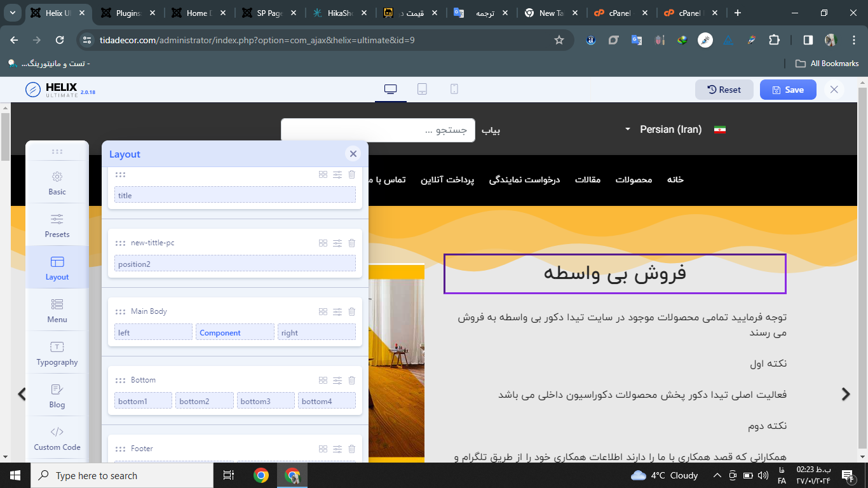Open column layout options for Footer row

(x=323, y=449)
